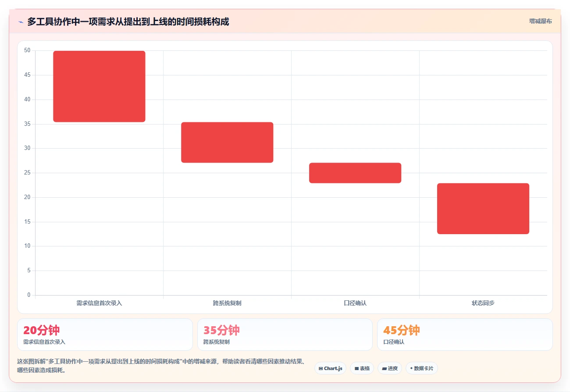Screen dimensions: 570x392
Task: Click the 增减瀑布 label in header
Action: (x=540, y=21)
